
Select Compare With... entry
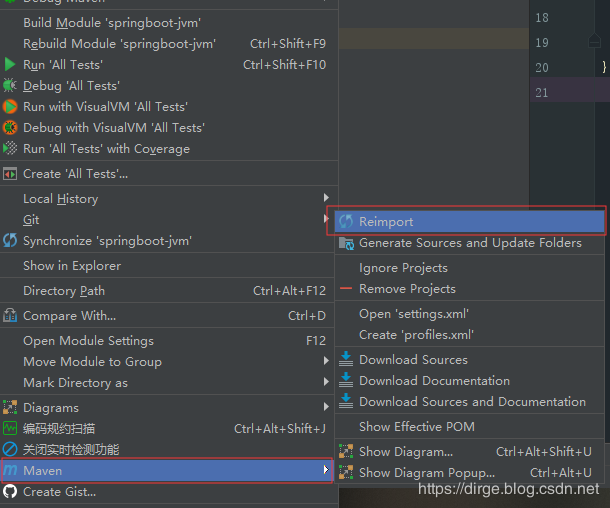click(x=167, y=315)
